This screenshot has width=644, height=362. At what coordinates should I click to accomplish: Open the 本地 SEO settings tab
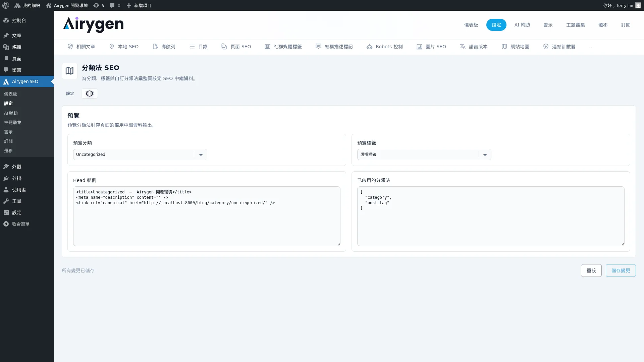(124, 47)
